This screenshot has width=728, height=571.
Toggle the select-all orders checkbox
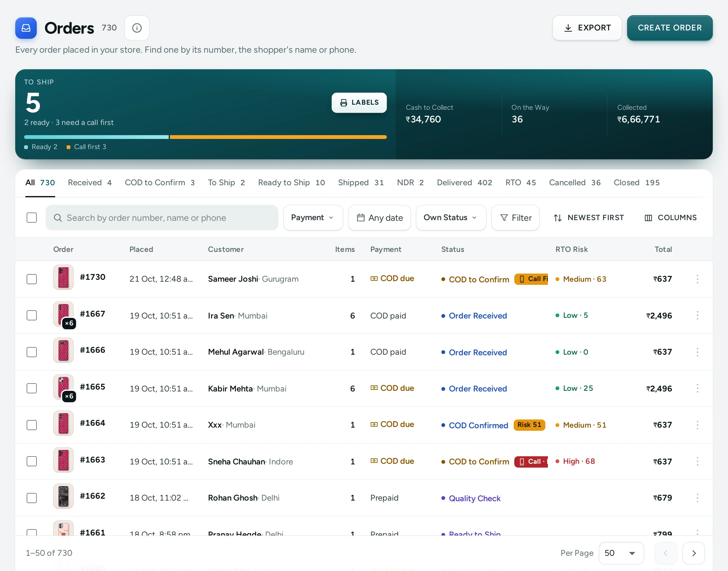coord(32,218)
